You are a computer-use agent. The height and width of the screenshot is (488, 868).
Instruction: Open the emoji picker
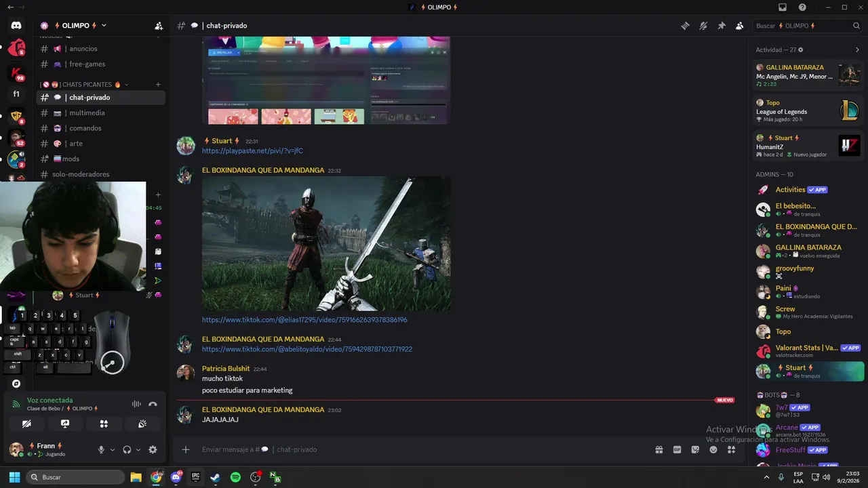click(713, 449)
